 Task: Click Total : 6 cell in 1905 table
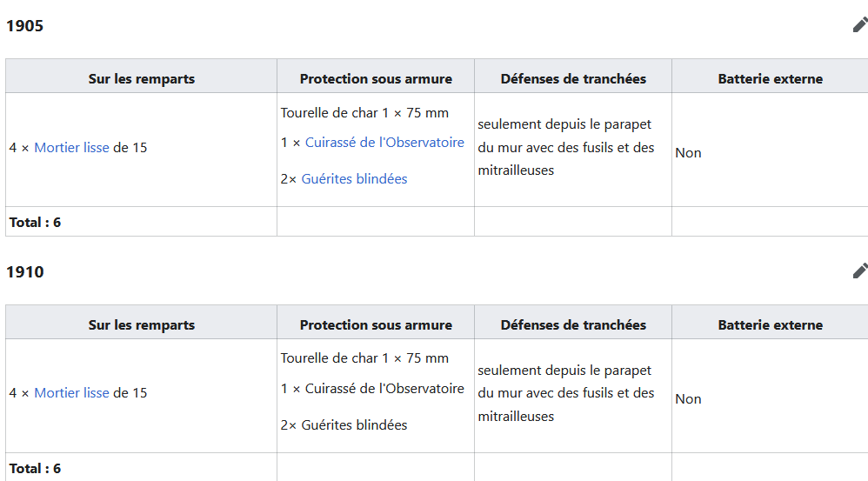click(141, 222)
